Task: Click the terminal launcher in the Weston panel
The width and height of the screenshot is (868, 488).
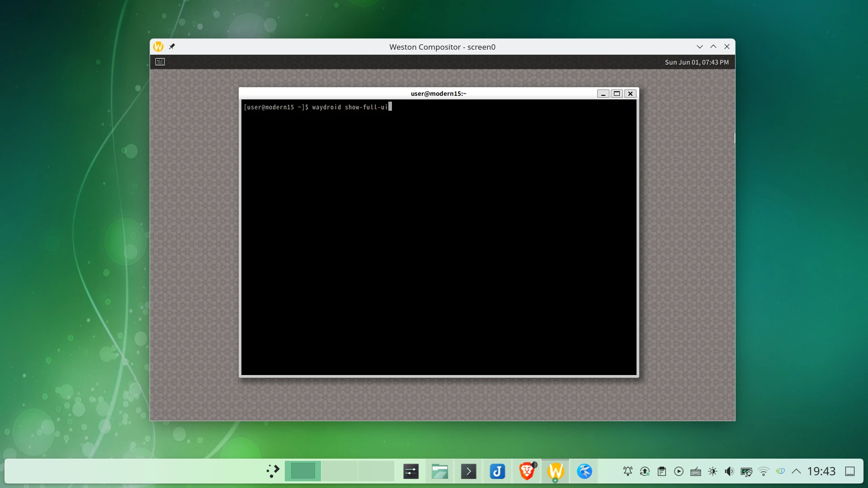Action: [160, 62]
